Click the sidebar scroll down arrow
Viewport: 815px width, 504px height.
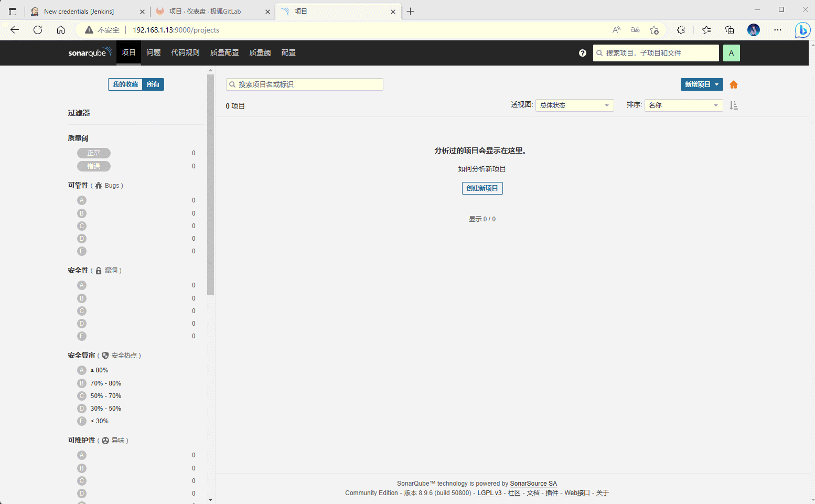pyautogui.click(x=211, y=500)
